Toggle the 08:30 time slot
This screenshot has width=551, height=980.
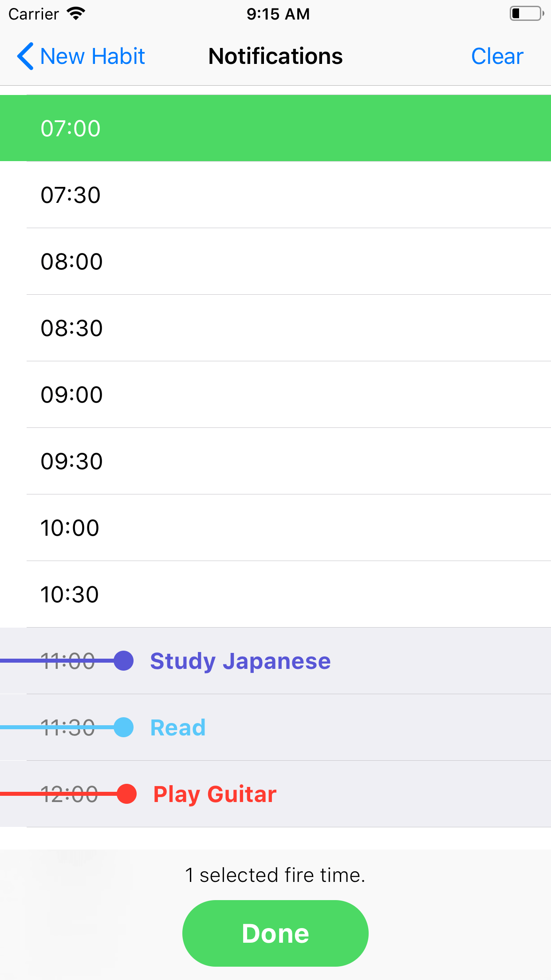pos(275,328)
